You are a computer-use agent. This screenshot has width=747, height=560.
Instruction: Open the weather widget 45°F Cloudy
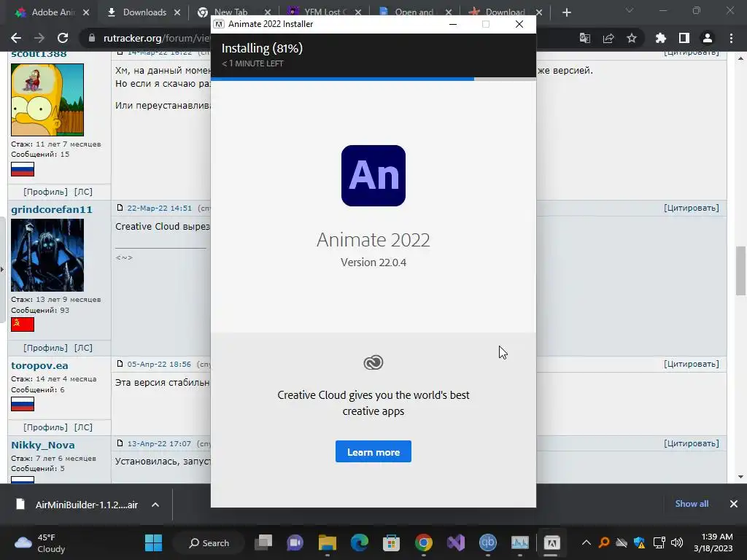coord(40,542)
